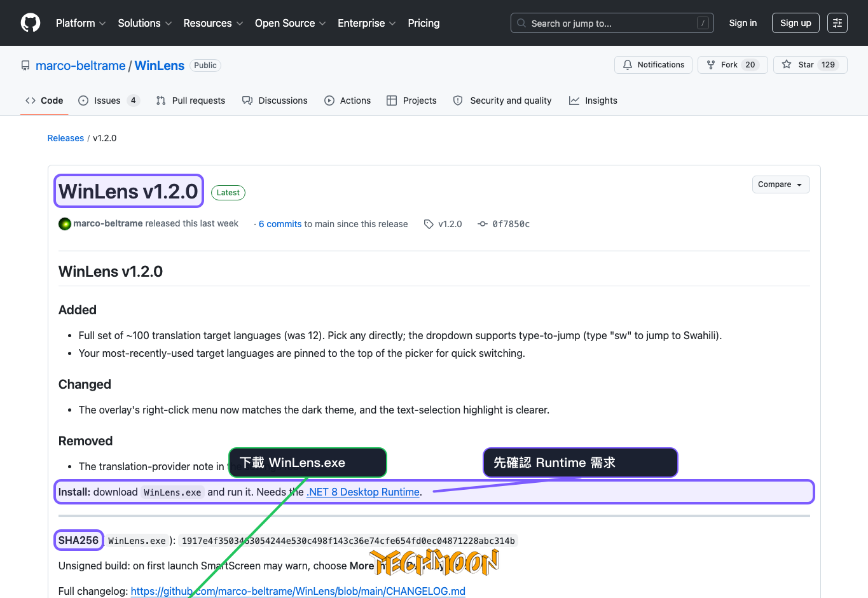Click the Removed section heading
Viewport: 868px width, 598px height.
pos(85,441)
